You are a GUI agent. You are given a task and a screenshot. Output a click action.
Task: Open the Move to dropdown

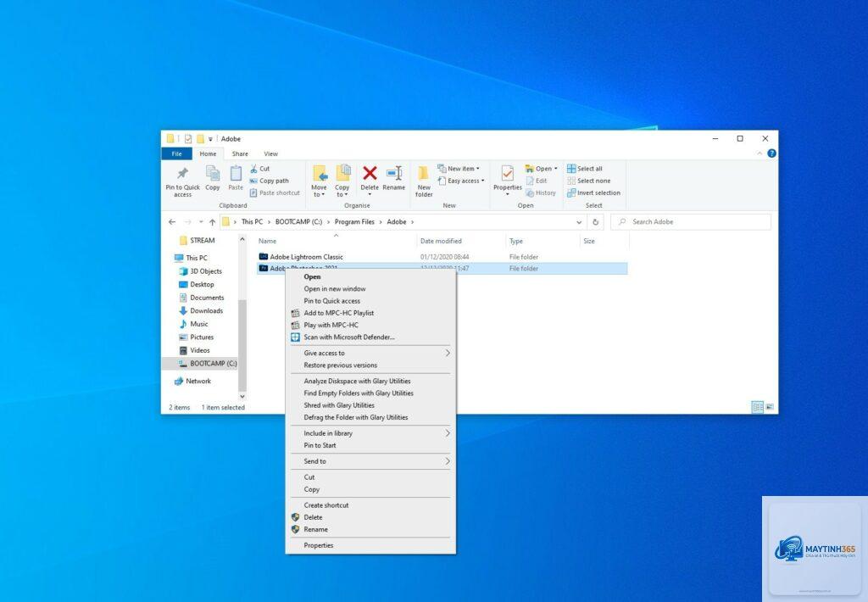coord(319,181)
